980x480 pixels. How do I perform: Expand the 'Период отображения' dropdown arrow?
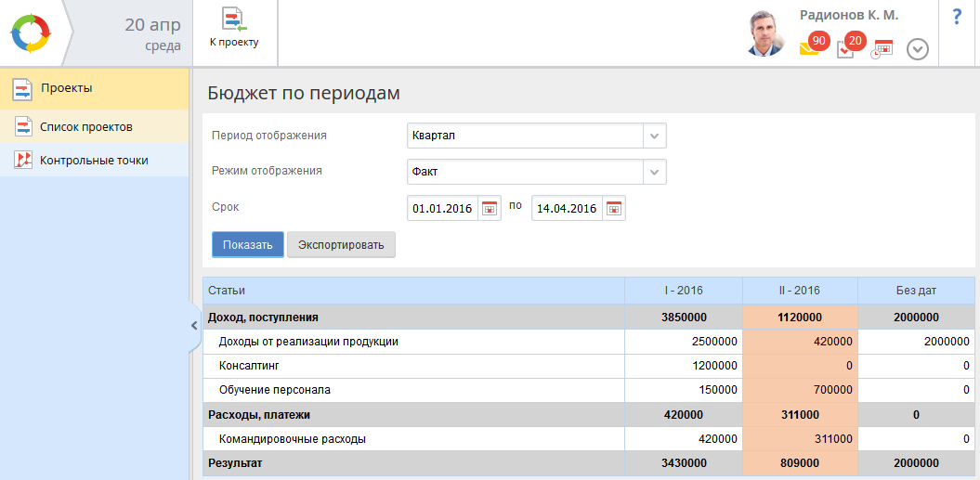(x=655, y=136)
